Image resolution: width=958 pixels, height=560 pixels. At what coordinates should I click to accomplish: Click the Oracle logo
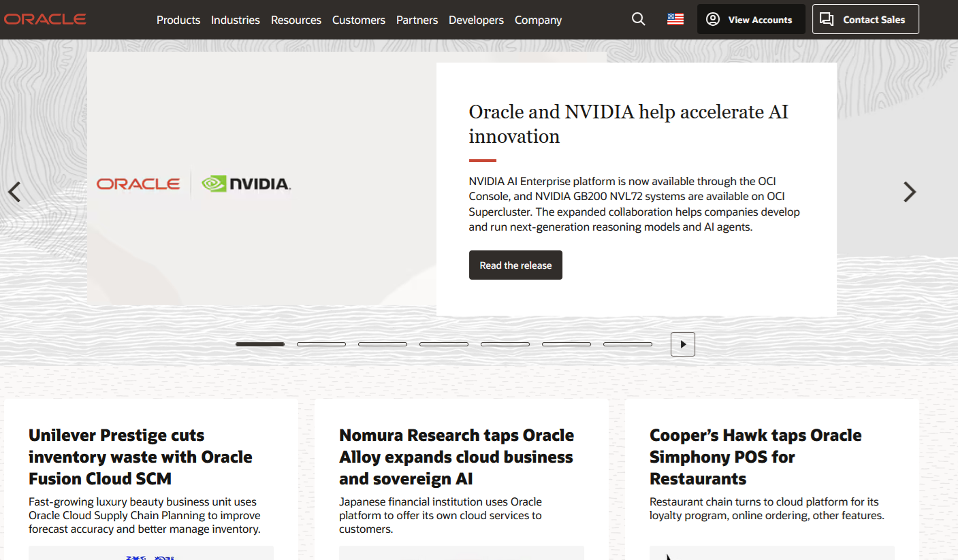pyautogui.click(x=45, y=19)
